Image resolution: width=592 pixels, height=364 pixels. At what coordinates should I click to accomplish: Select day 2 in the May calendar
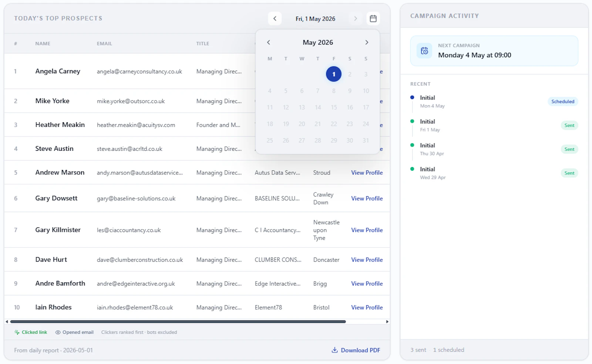coord(350,74)
